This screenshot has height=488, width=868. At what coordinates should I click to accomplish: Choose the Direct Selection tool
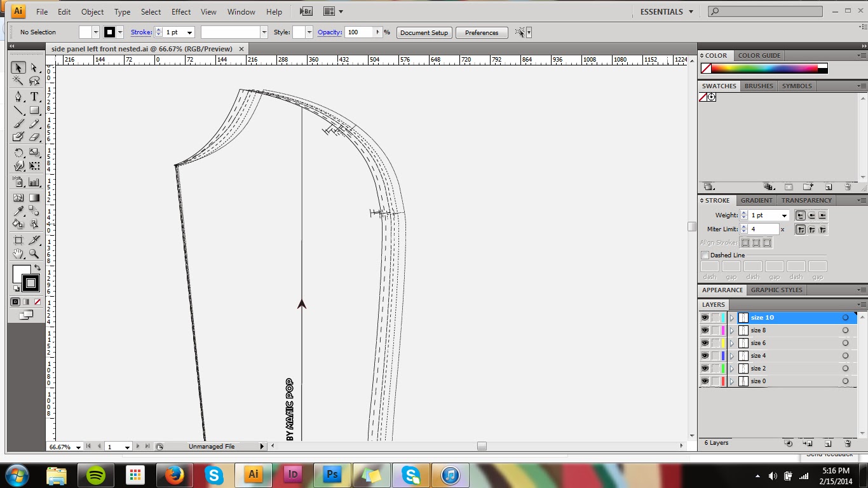tap(34, 68)
